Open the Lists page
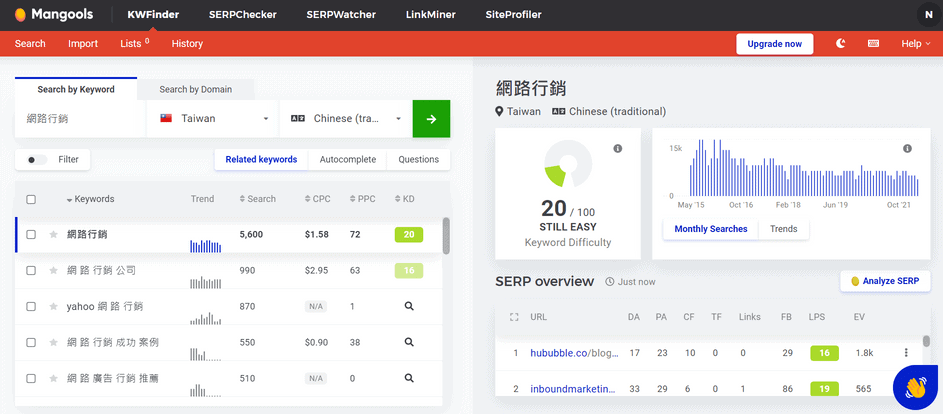This screenshot has width=943, height=414. 135,43
